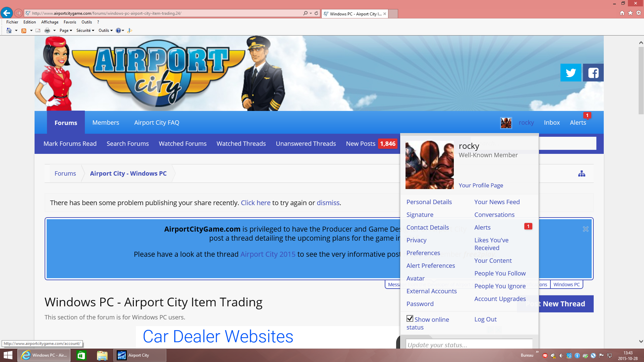Open File Explorer from the taskbar

point(102,355)
